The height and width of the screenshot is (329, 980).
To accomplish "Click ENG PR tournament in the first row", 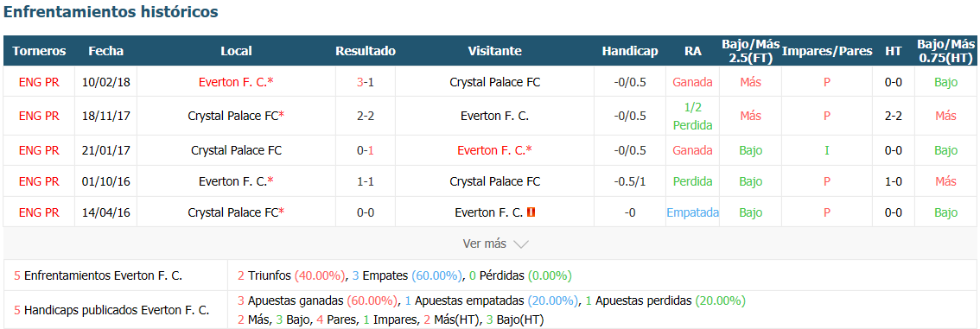I will 39,82.
